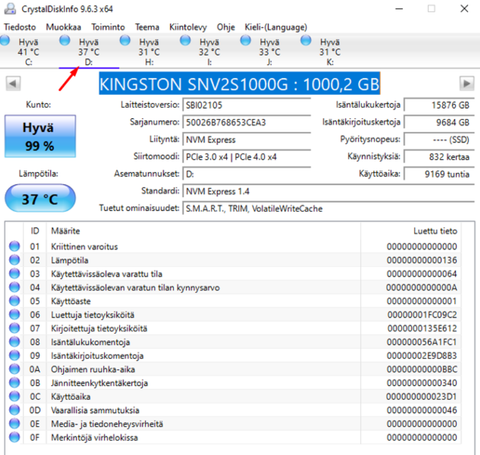Click host reads value 15876 GB
The image size is (480, 455).
click(439, 105)
